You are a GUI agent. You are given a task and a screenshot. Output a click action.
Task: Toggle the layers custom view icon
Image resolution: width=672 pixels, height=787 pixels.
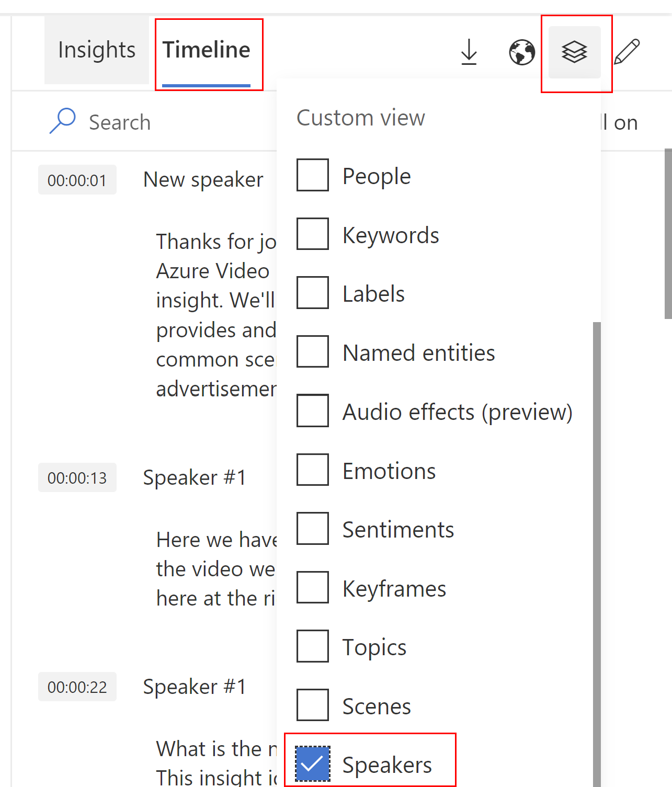point(574,52)
